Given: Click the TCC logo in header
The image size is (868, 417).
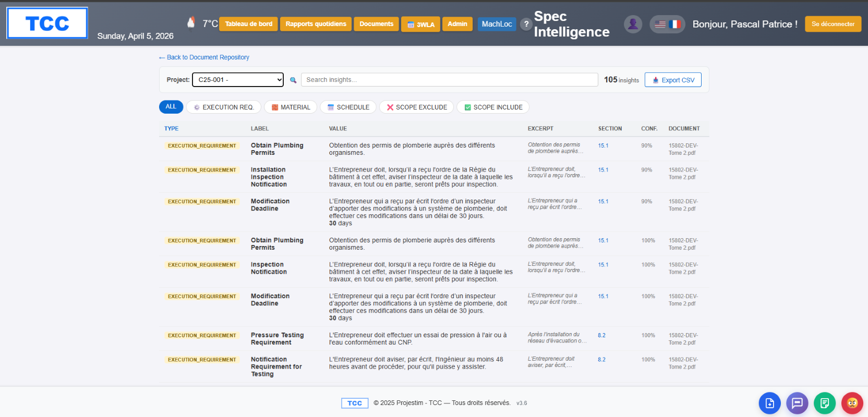Looking at the screenshot, I should tap(47, 23).
